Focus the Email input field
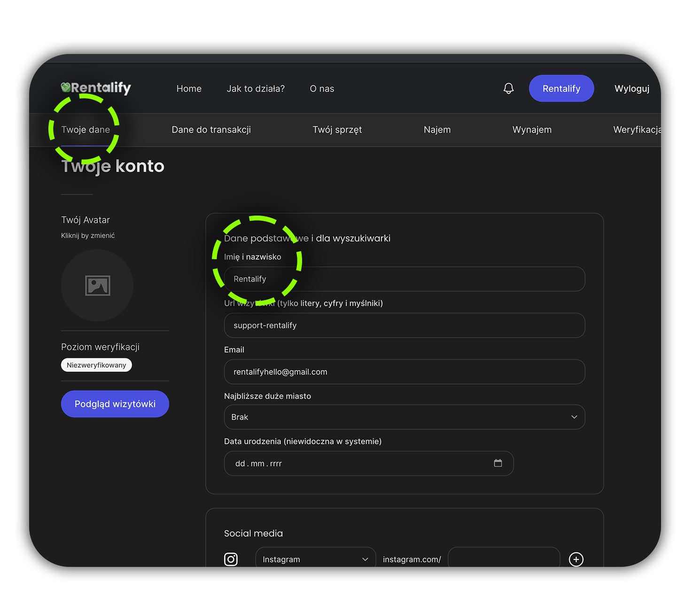 404,372
